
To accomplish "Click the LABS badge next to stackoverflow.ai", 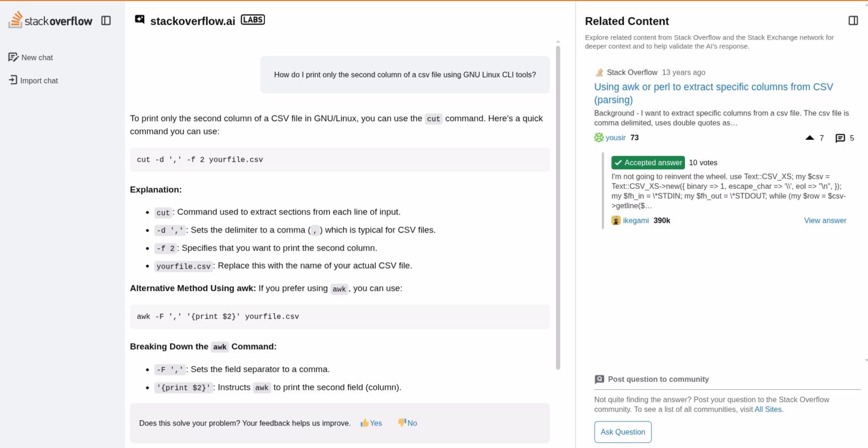I will point(253,19).
